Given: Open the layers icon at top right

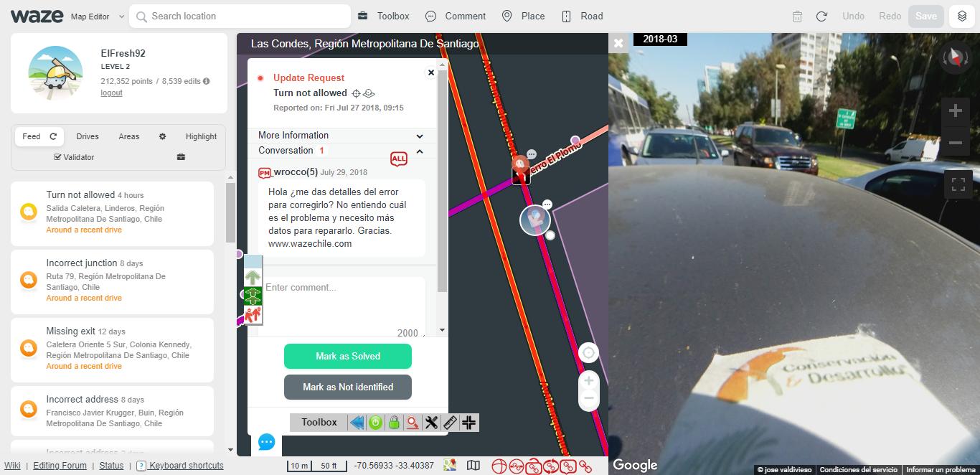Looking at the screenshot, I should point(961,15).
